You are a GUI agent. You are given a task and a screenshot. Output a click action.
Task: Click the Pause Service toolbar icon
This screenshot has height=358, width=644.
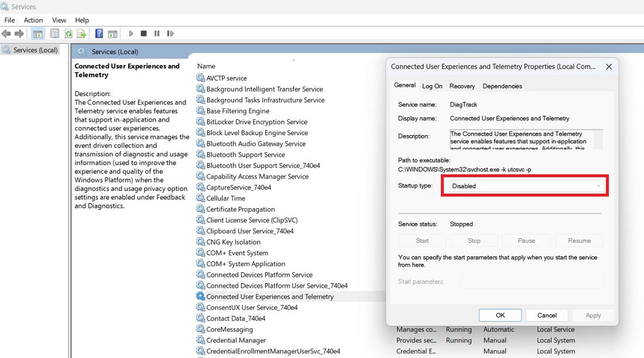click(x=157, y=33)
